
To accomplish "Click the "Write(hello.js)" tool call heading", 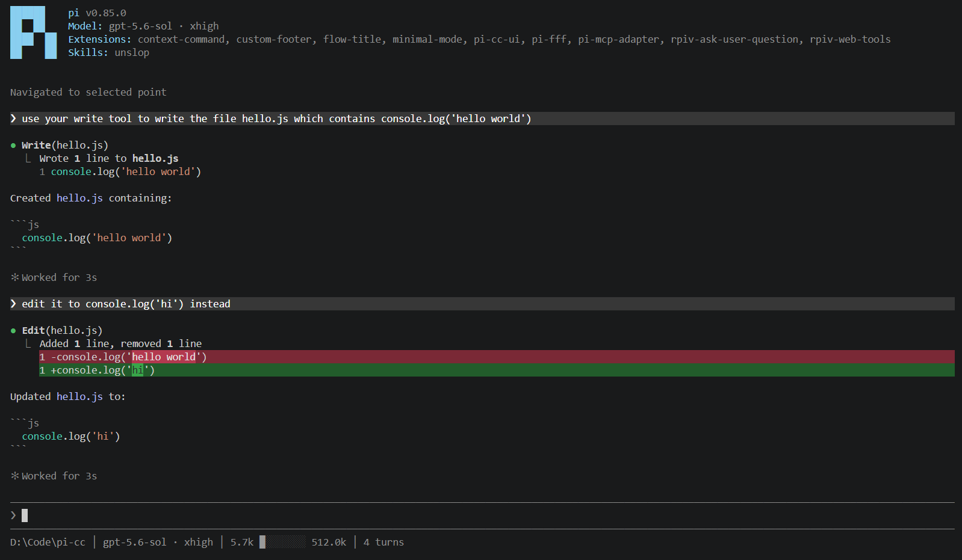I will 65,145.
